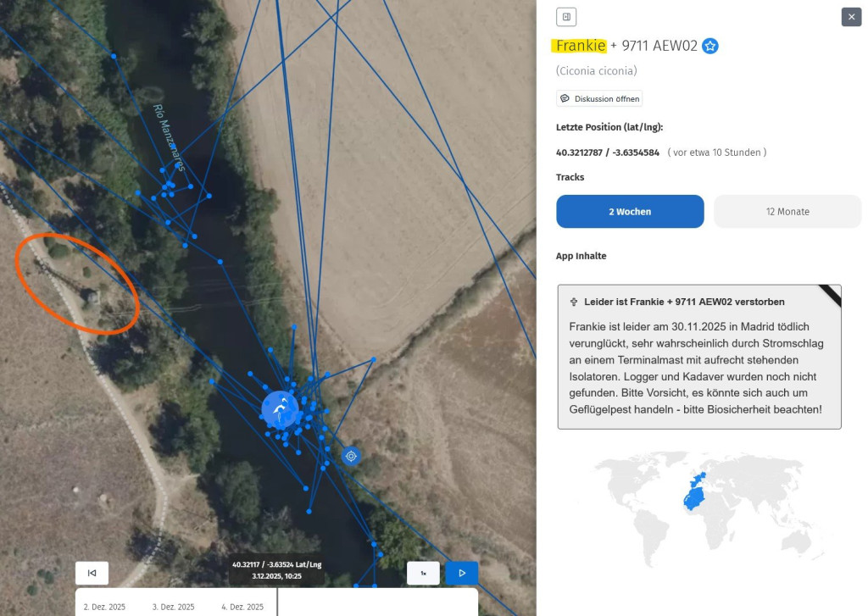Click the timeline playhead position line
The image size is (868, 616).
278,602
